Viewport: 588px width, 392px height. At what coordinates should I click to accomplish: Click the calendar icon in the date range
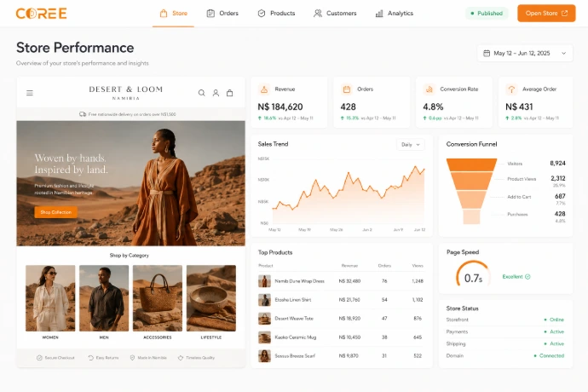[x=487, y=54]
